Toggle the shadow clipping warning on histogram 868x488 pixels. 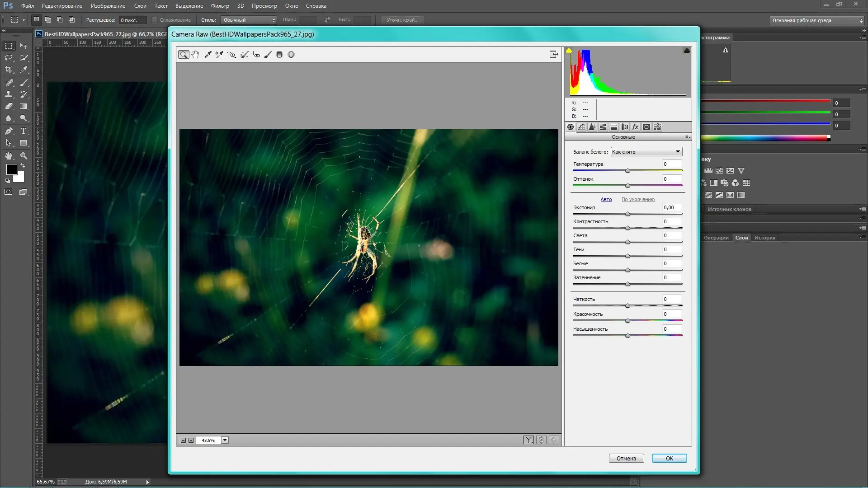[x=569, y=51]
